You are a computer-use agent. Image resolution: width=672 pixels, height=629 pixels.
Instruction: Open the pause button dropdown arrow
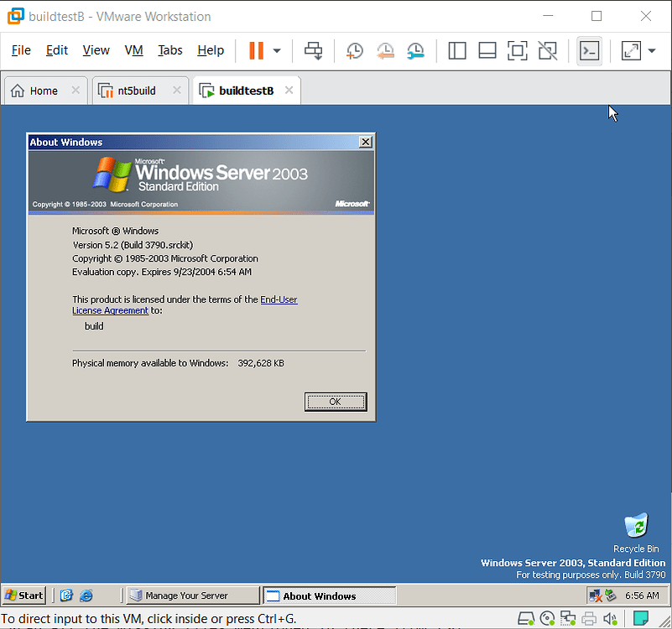pyautogui.click(x=277, y=51)
